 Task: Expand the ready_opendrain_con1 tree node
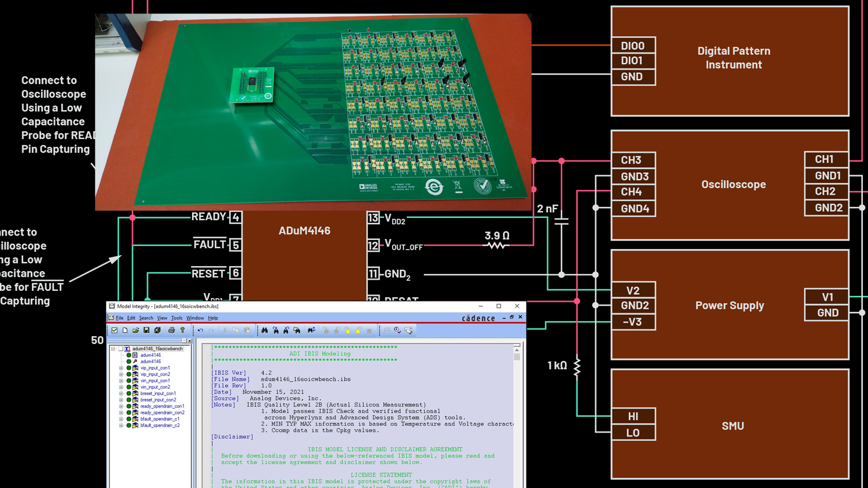(121, 407)
